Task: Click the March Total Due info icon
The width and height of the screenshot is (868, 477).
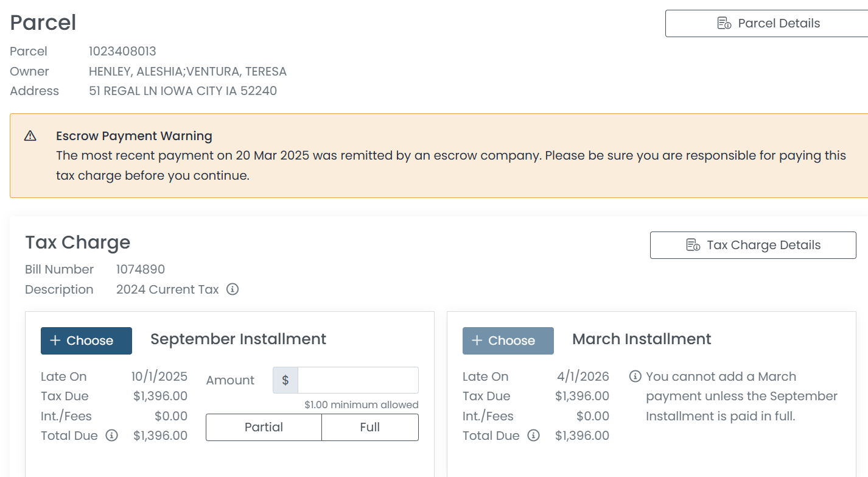Action: coord(533,436)
